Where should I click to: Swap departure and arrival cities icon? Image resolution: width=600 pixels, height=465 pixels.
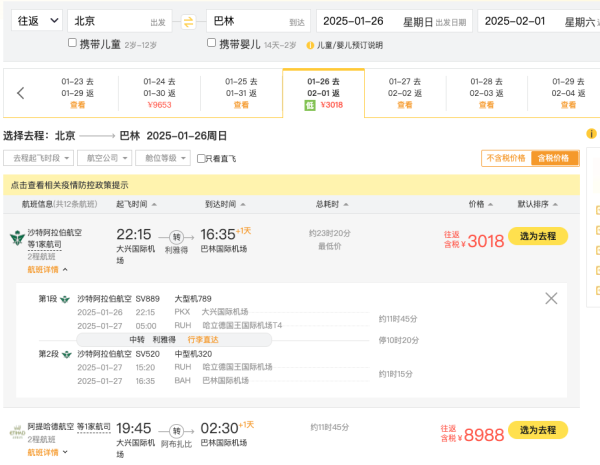click(x=188, y=21)
